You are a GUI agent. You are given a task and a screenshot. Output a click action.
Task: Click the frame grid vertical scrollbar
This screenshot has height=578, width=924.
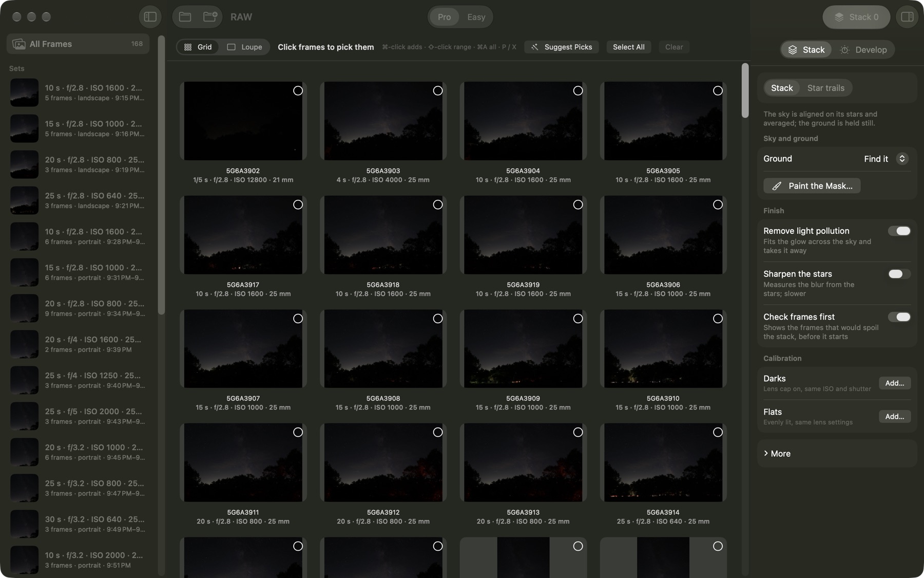click(x=745, y=90)
